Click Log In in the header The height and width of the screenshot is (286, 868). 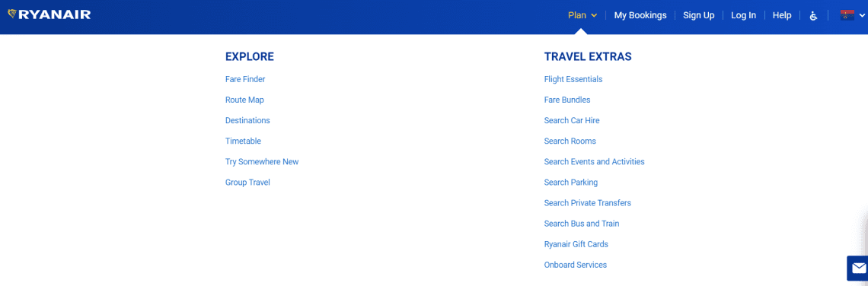click(x=743, y=15)
